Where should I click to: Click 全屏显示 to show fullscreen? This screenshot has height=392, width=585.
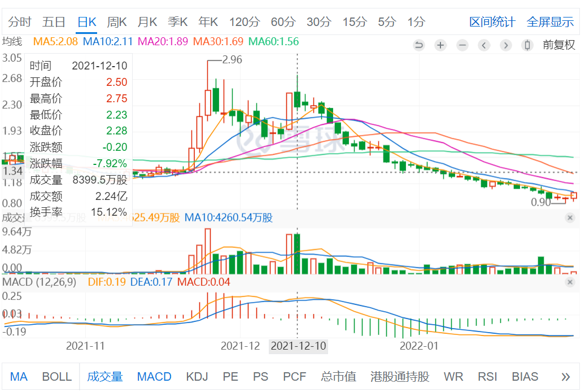point(550,22)
